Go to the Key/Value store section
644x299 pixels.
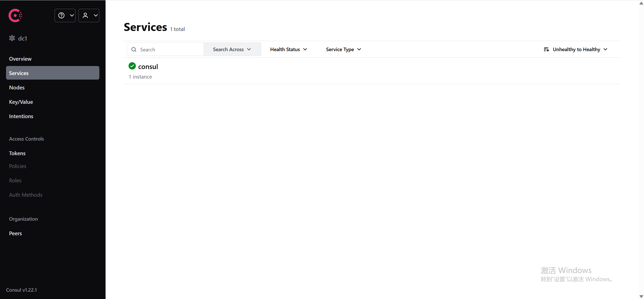21,102
